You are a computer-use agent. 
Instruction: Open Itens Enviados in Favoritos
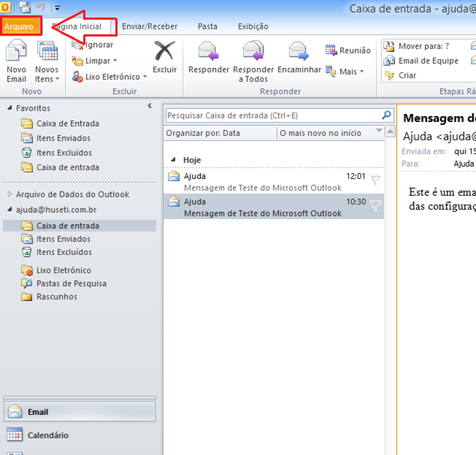click(56, 138)
